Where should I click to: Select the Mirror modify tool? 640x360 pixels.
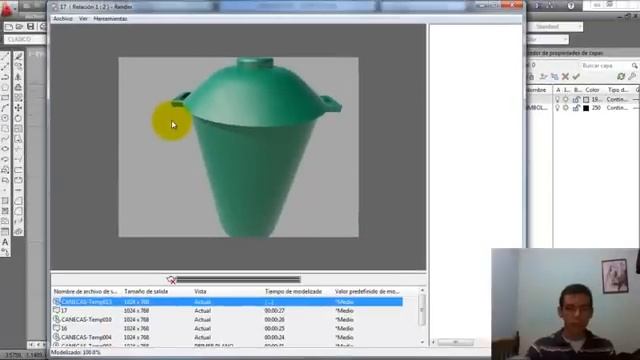point(18,77)
